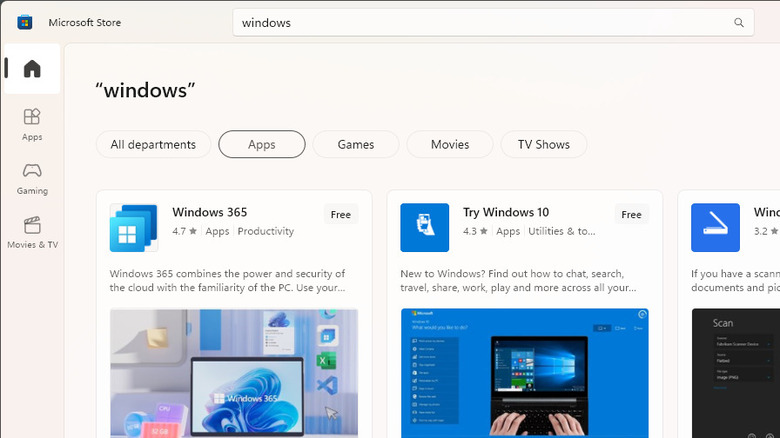The image size is (780, 438).
Task: Click the Free button for Windows 365
Action: 341,215
